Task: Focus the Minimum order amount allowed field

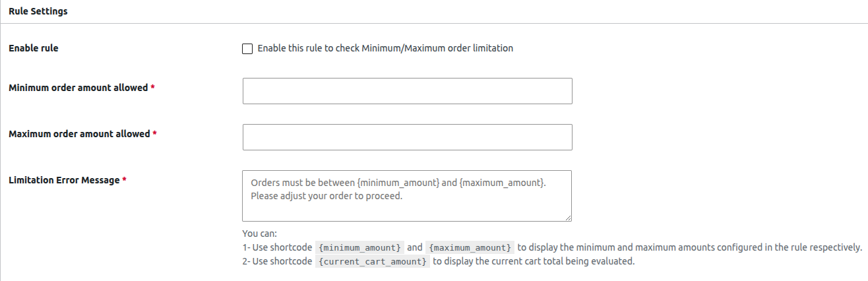Action: coord(407,91)
